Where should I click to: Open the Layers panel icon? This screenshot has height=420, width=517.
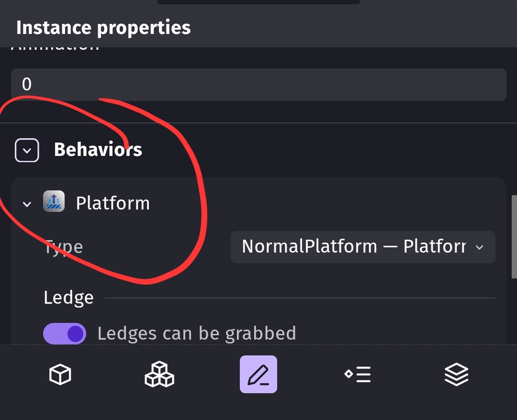coord(456,374)
